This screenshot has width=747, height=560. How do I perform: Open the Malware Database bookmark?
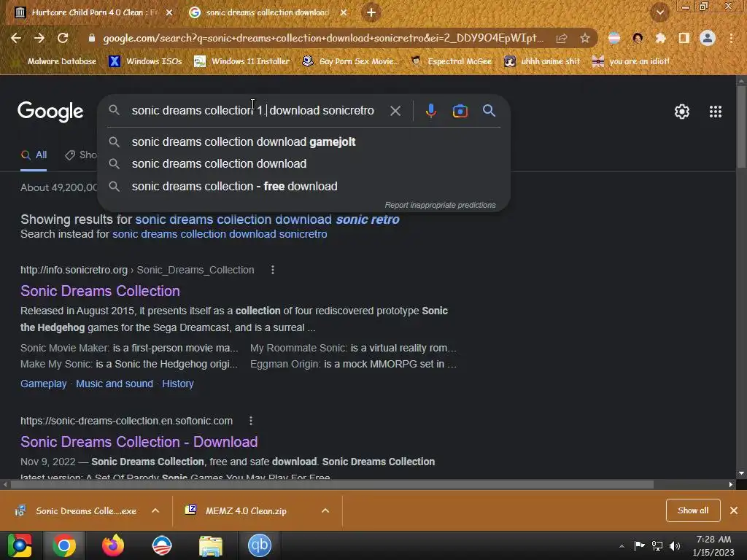click(x=55, y=61)
